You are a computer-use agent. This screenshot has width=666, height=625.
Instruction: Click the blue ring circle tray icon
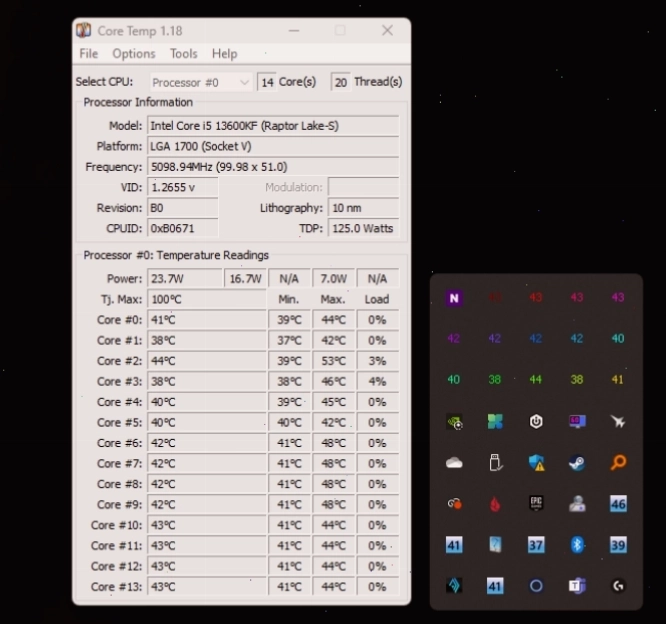pos(536,586)
